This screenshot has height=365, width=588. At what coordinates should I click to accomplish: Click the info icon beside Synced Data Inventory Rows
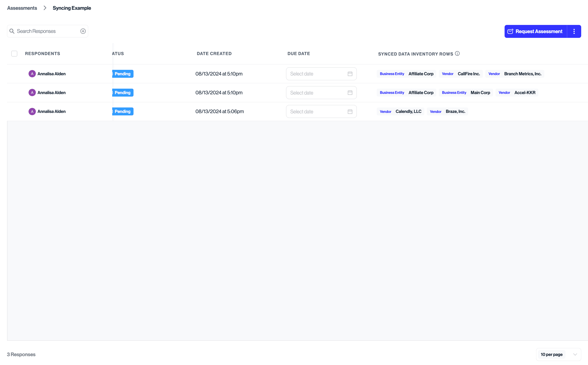tap(457, 54)
